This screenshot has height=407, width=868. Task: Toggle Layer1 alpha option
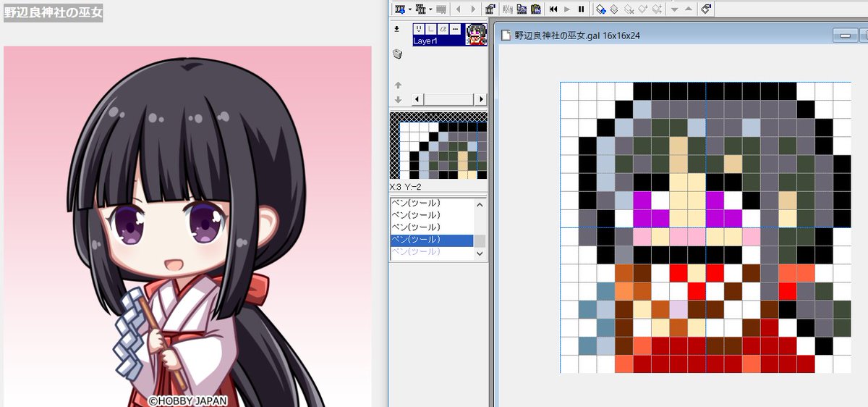pos(443,29)
